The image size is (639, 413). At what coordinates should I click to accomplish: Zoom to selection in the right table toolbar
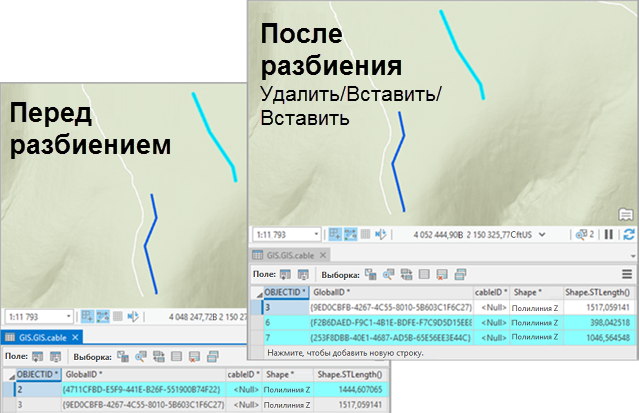[x=387, y=273]
